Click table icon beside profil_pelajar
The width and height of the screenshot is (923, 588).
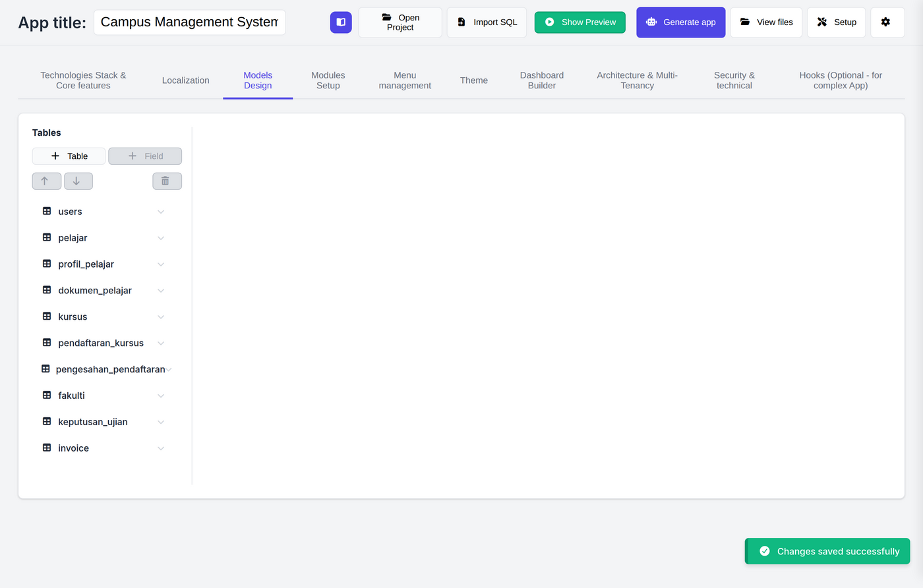pos(47,264)
